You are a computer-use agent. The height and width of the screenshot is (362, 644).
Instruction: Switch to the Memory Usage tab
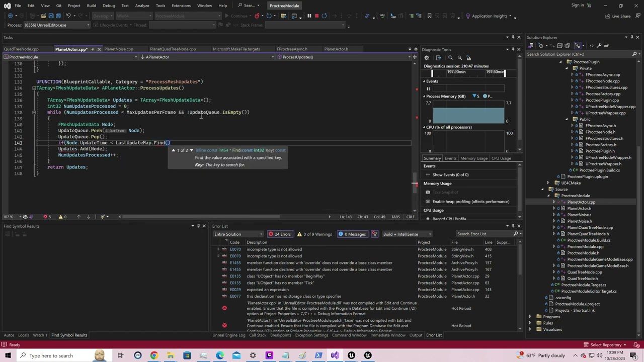[x=474, y=158]
